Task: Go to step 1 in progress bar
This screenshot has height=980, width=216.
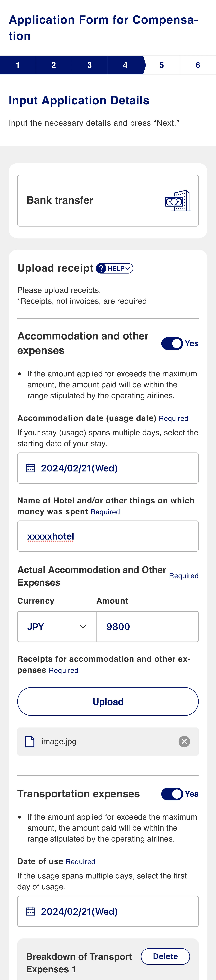Action: click(18, 65)
